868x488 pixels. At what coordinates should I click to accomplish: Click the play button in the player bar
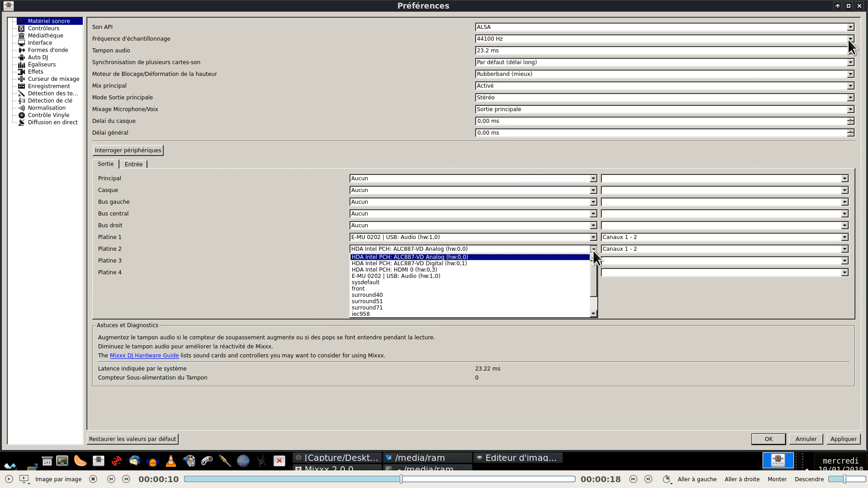point(9,479)
